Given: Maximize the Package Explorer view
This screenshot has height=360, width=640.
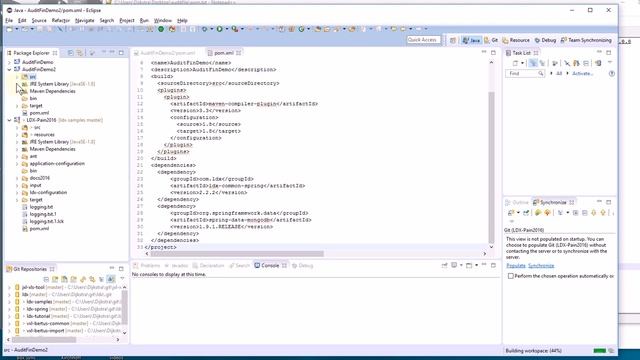Looking at the screenshot, I should click(121, 53).
